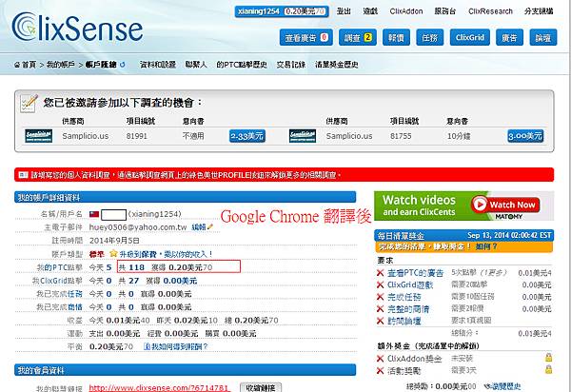Click xianing1254 account balance badge
571x392 pixels.
tap(282, 11)
